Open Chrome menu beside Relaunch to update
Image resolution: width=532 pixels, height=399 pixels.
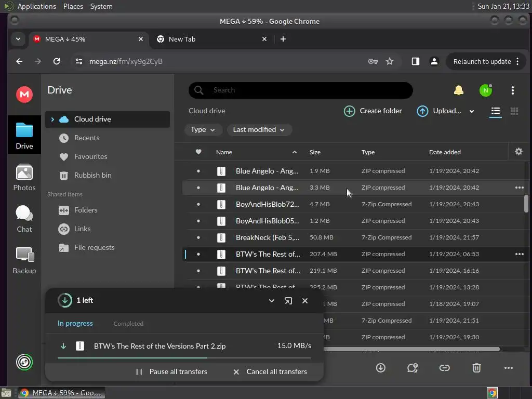[x=517, y=61]
